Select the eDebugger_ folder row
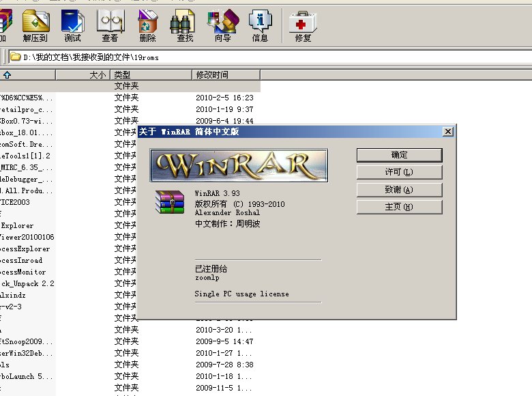 point(68,179)
